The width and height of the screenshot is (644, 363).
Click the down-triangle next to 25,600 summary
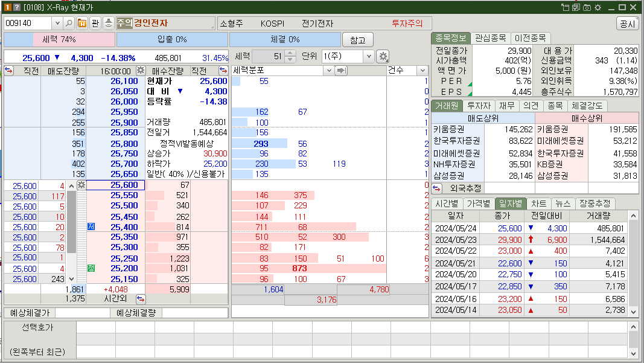tap(57, 57)
